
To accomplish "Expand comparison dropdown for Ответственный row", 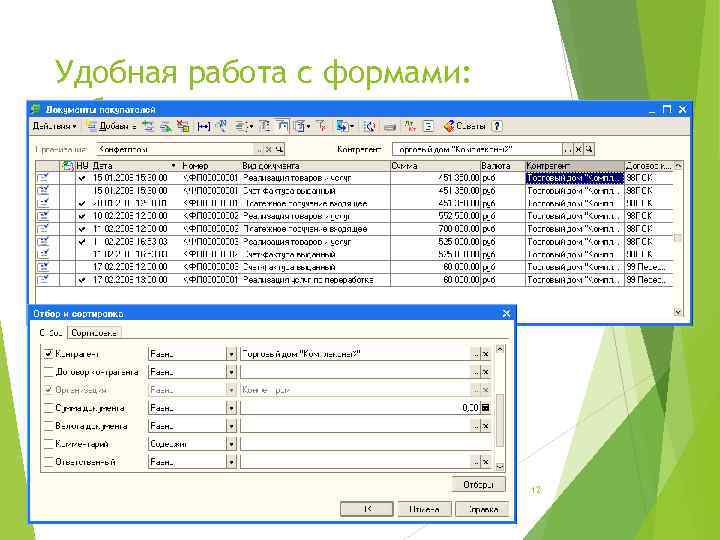I will [231, 461].
